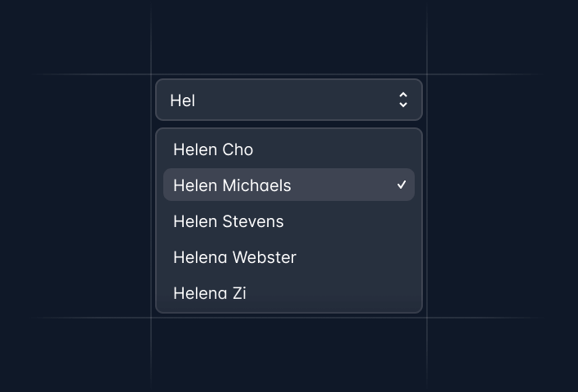Toggle the combobox using its arrow button
The image size is (578, 392).
(402, 100)
